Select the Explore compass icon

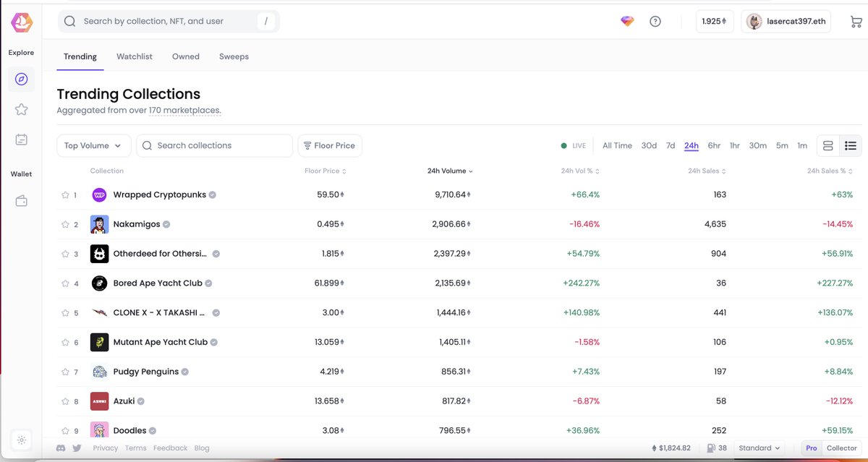click(x=21, y=79)
